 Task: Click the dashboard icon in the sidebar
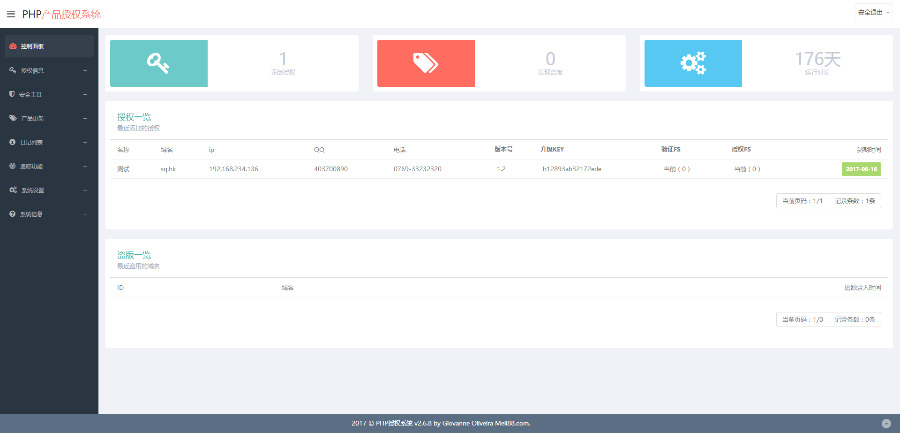[12, 46]
